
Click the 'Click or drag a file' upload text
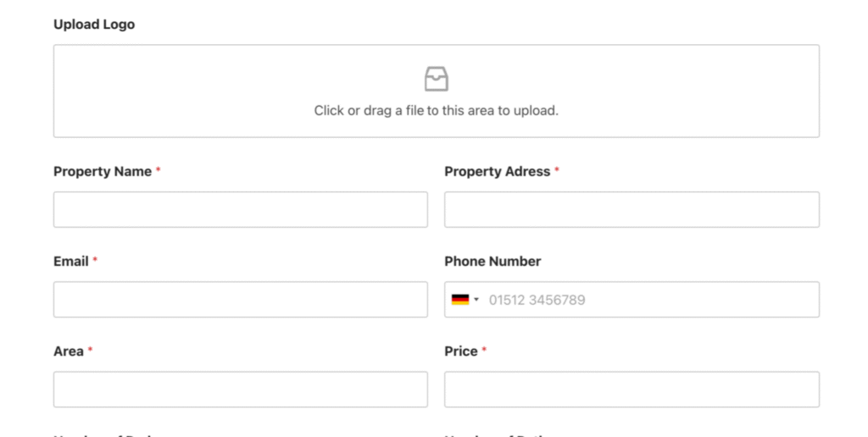pyautogui.click(x=437, y=111)
